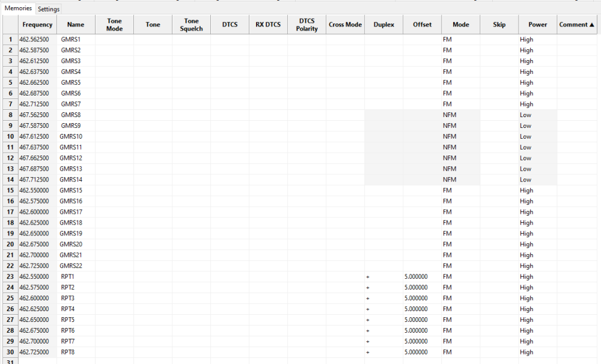The height and width of the screenshot is (364, 601).
Task: Select row header number 30
Action: [x=10, y=352]
